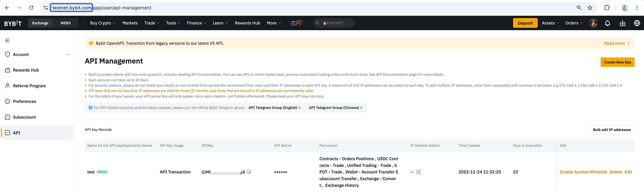644x191 pixels.
Task: Open the Chrome three-dot menu
Action: (x=637, y=8)
